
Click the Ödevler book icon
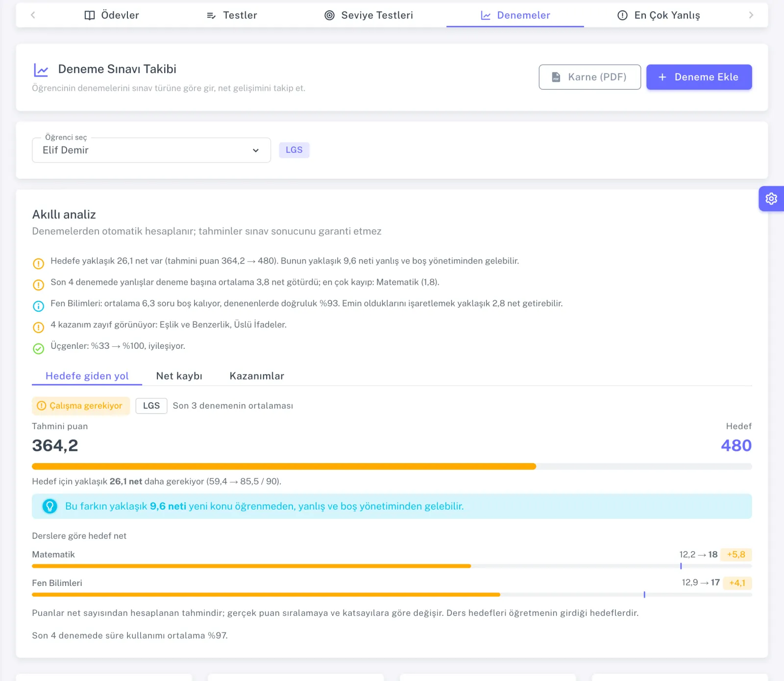tap(90, 15)
